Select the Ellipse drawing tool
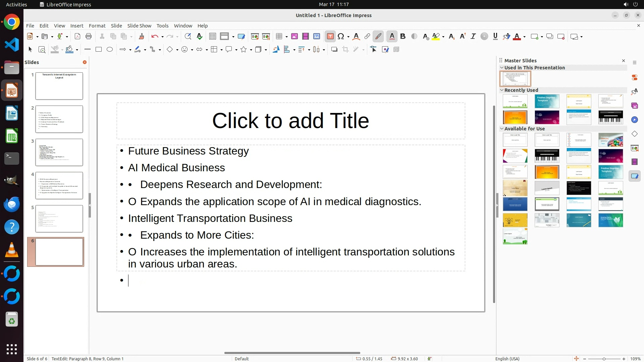 tap(110, 50)
